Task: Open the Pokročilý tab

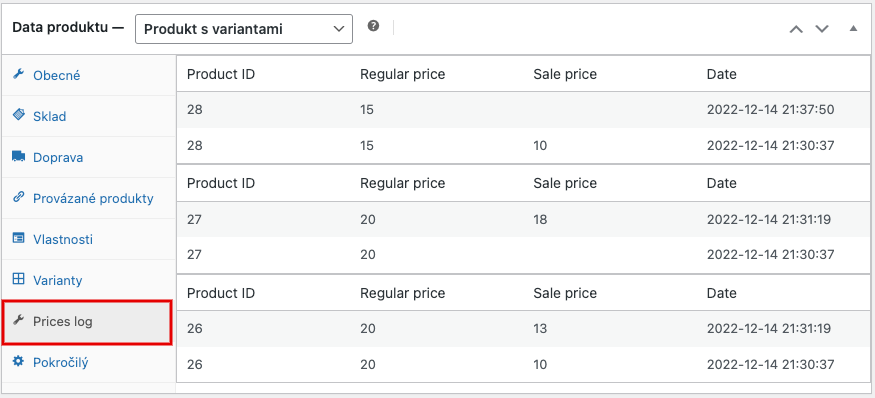Action: 89,363
